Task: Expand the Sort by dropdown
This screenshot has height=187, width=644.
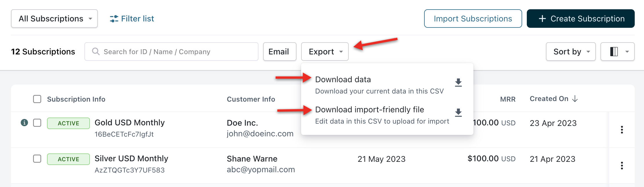Action: (x=570, y=52)
